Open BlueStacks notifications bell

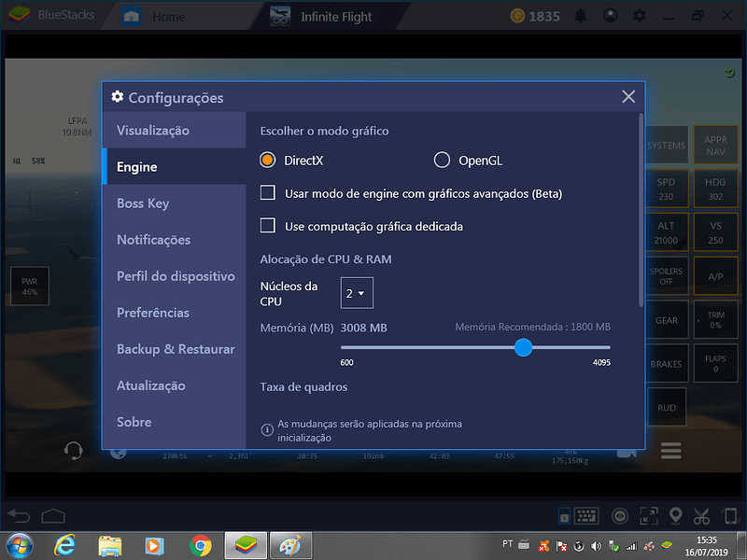(x=580, y=16)
